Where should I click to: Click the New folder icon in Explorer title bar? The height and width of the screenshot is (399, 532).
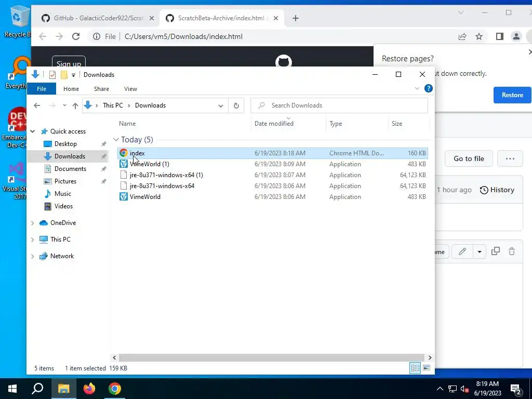[64, 75]
